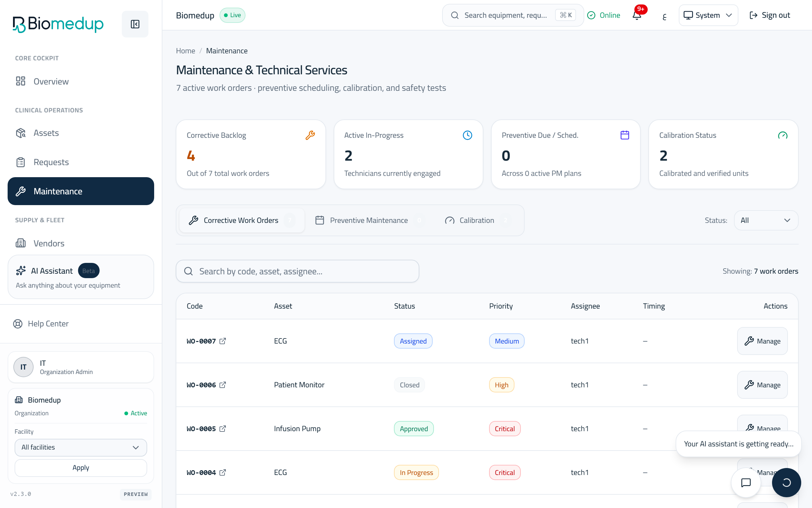This screenshot has height=508, width=812.
Task: Switch to Calibration tab
Action: tap(477, 220)
